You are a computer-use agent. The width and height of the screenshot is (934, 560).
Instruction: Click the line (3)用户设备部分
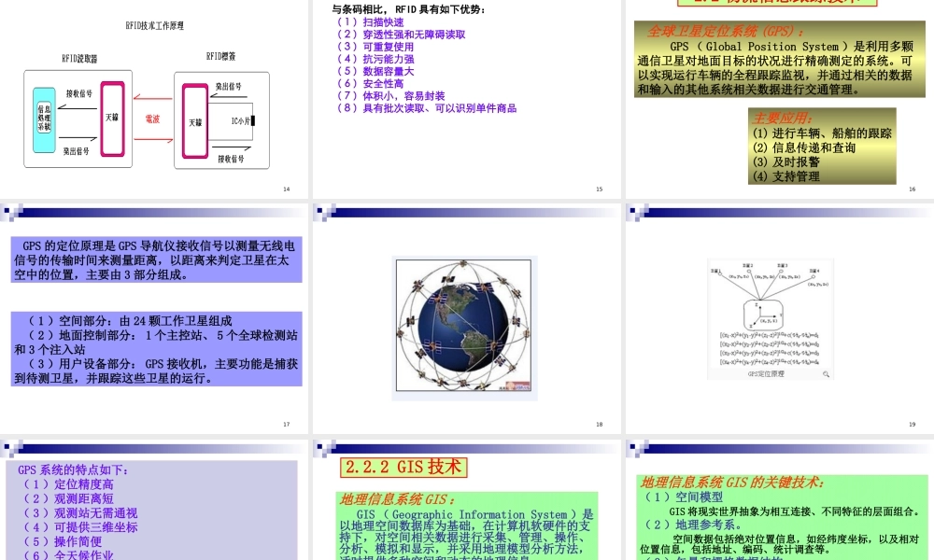[156, 371]
